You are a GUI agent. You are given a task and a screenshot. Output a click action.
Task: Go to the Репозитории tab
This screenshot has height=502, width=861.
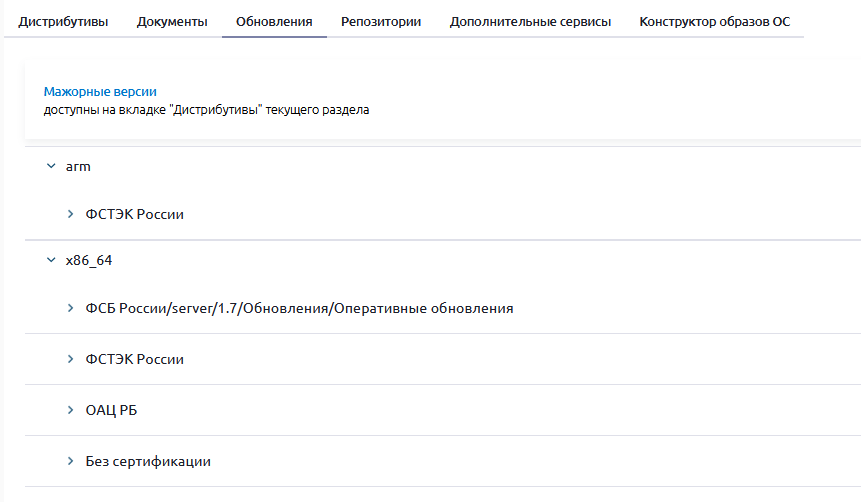pos(380,21)
